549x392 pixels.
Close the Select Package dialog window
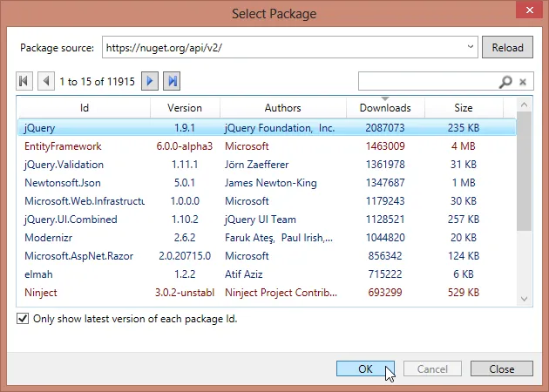tap(530, 10)
